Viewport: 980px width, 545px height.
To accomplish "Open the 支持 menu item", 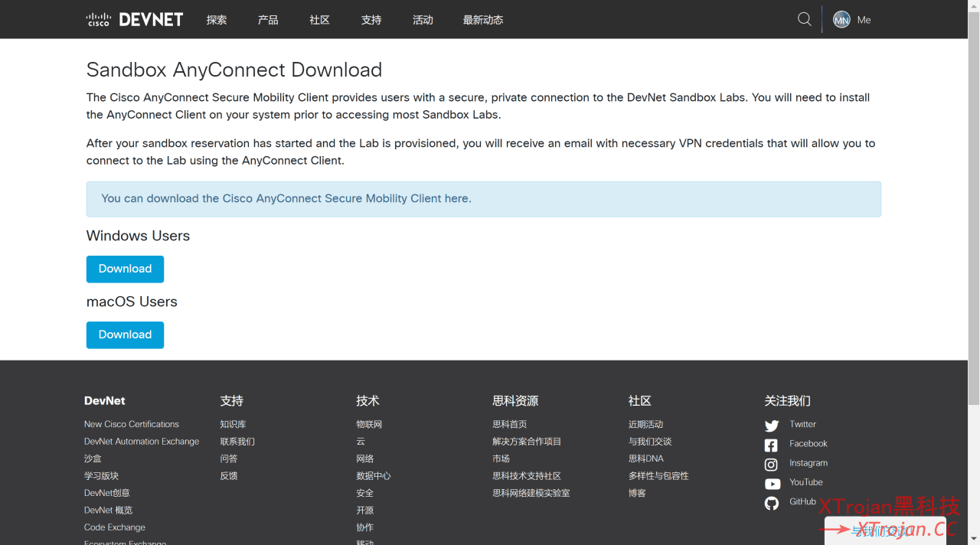I will click(371, 20).
